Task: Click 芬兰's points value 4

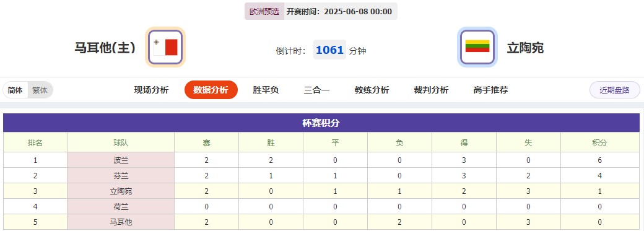Action: pos(600,176)
